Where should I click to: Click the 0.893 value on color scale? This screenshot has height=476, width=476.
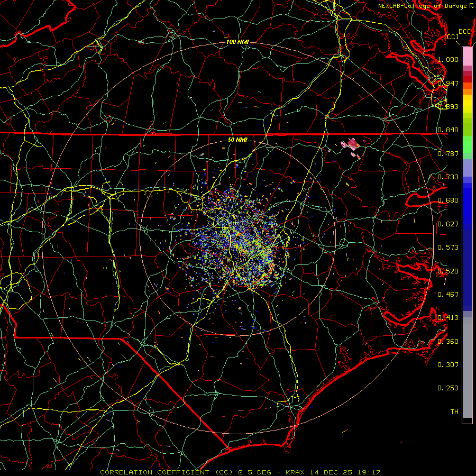[x=448, y=106]
